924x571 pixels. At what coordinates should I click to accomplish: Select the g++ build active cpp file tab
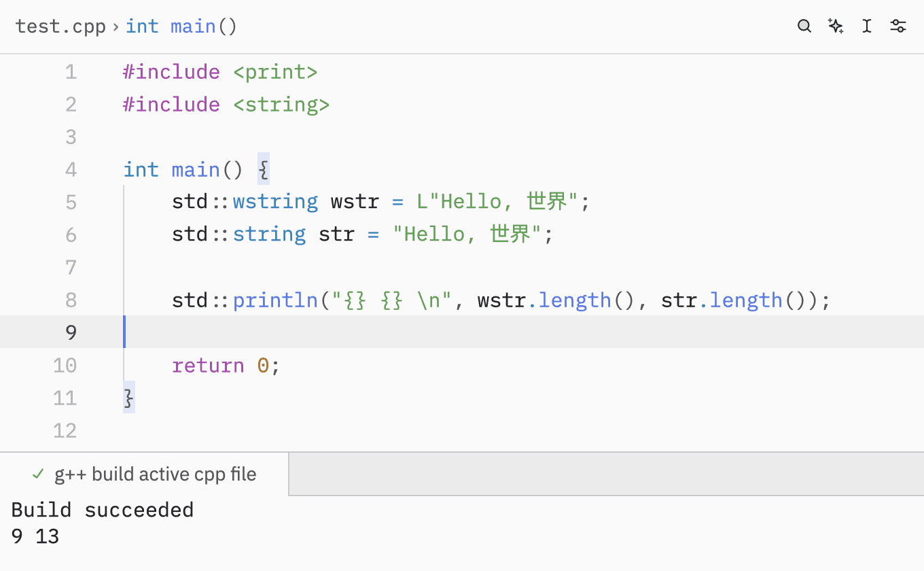tap(155, 474)
